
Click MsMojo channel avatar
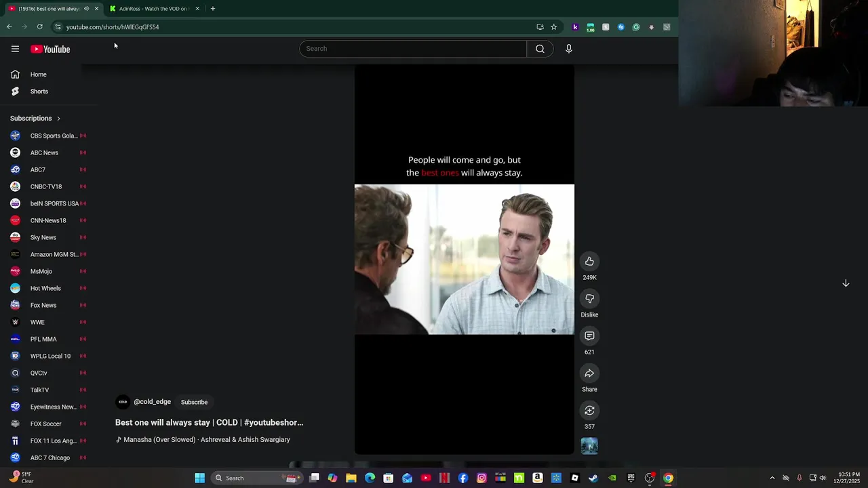pos(15,271)
